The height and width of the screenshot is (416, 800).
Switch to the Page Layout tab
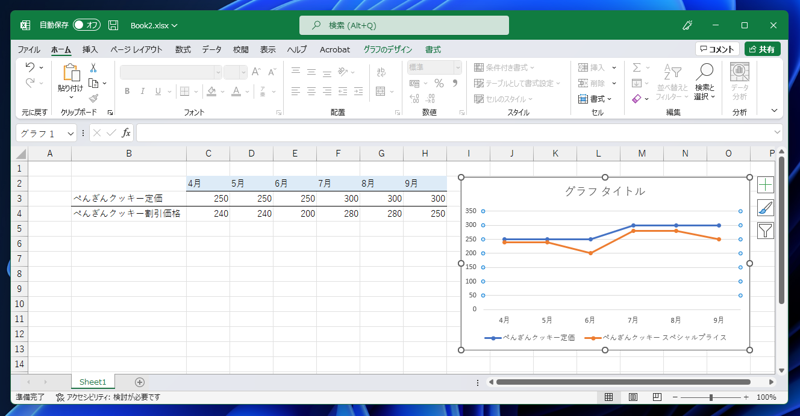click(136, 50)
